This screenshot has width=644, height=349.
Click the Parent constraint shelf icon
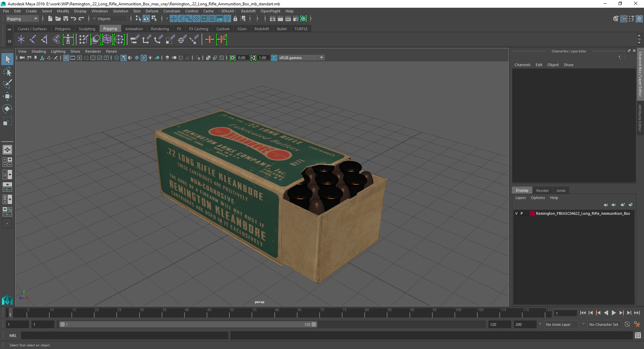pos(135,40)
